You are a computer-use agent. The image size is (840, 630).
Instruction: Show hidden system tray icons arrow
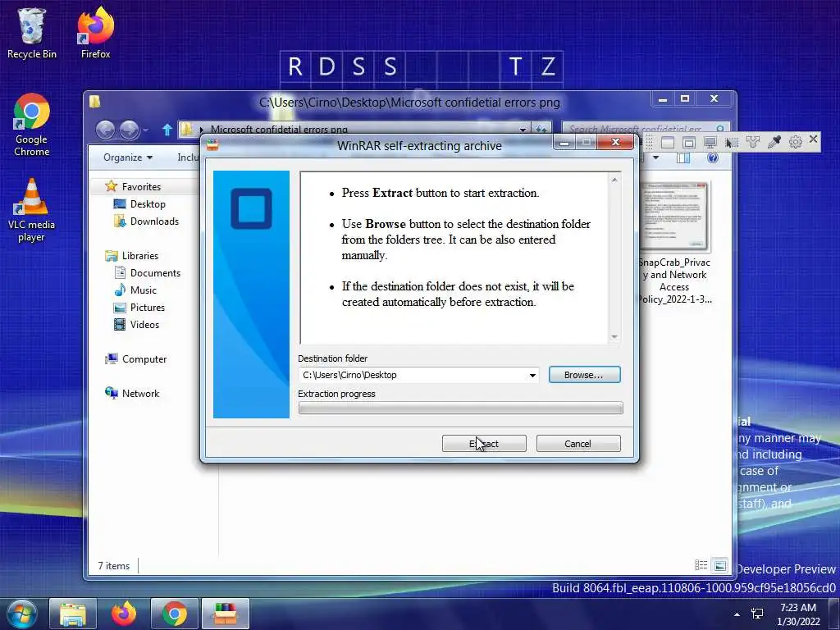point(737,614)
